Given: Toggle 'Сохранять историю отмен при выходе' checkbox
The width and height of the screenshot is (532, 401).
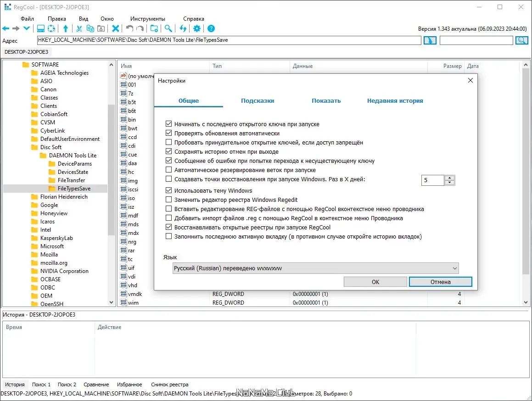Looking at the screenshot, I should pyautogui.click(x=168, y=151).
